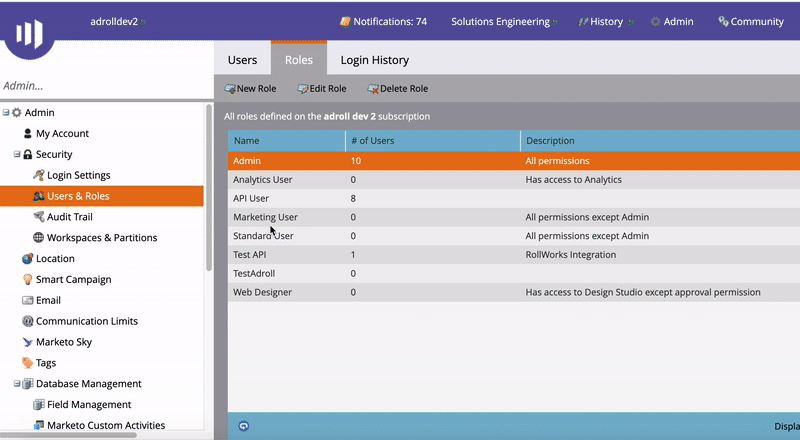Select the API User role row
The width and height of the screenshot is (800, 440).
514,199
